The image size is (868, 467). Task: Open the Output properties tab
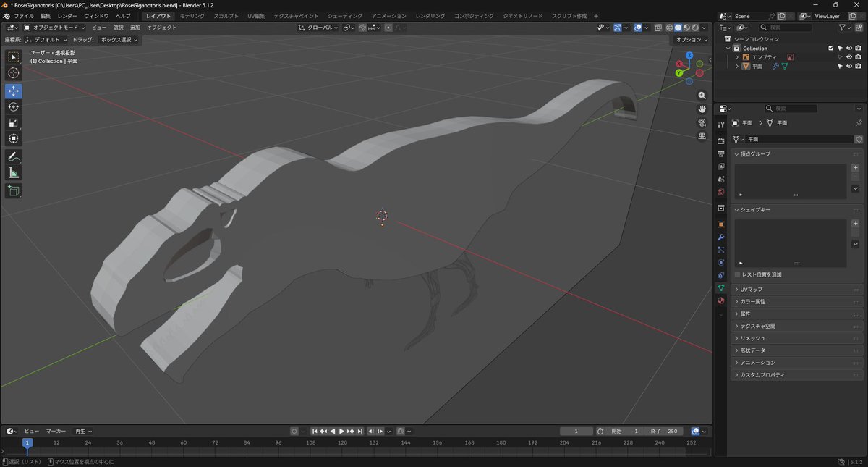[x=720, y=154]
